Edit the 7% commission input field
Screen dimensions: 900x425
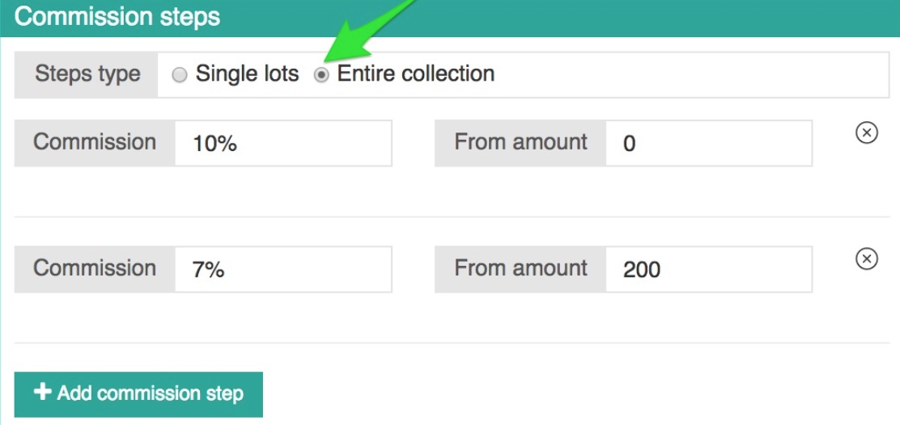click(x=283, y=269)
